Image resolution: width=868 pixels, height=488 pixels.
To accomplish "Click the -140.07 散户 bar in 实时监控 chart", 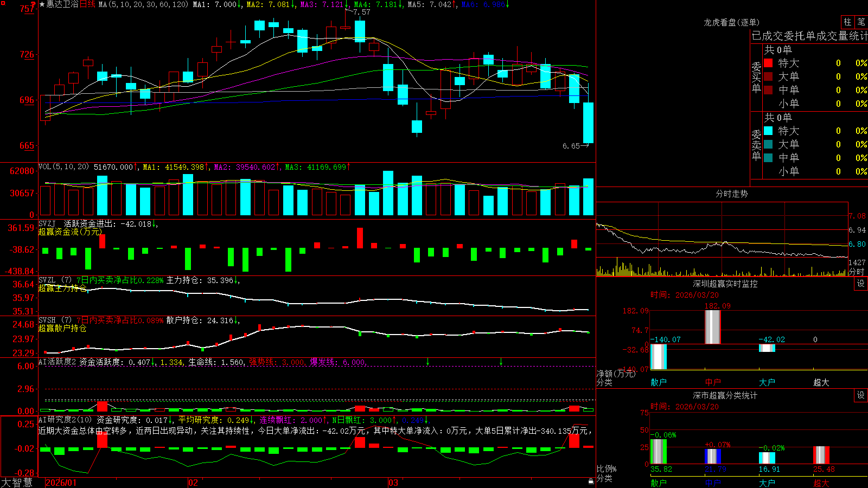I will coord(659,357).
